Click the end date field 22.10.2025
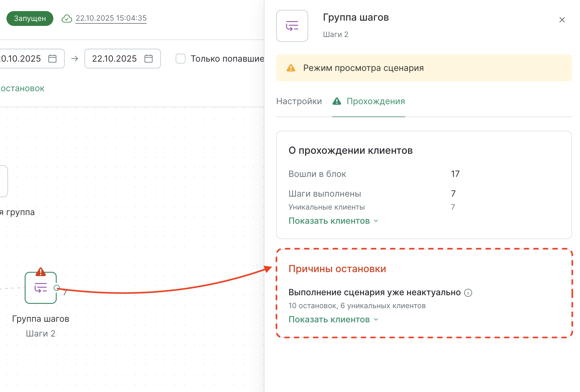The image size is (580, 392). click(x=114, y=59)
